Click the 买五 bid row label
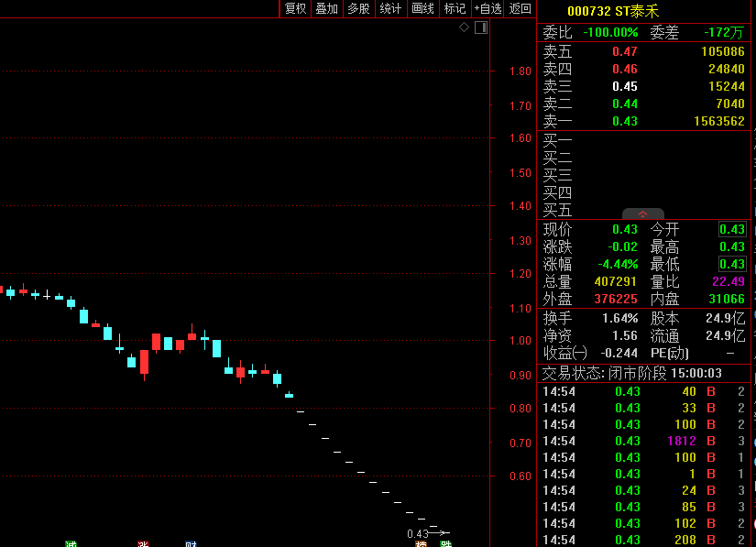 click(557, 211)
